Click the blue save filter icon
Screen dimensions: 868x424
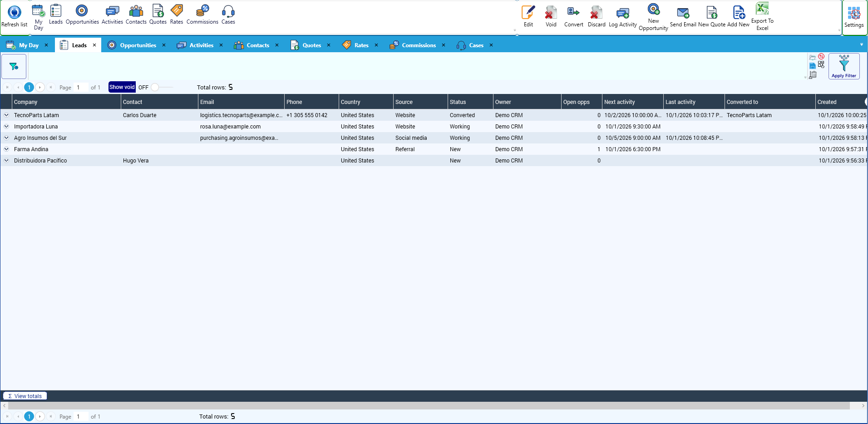click(x=813, y=66)
